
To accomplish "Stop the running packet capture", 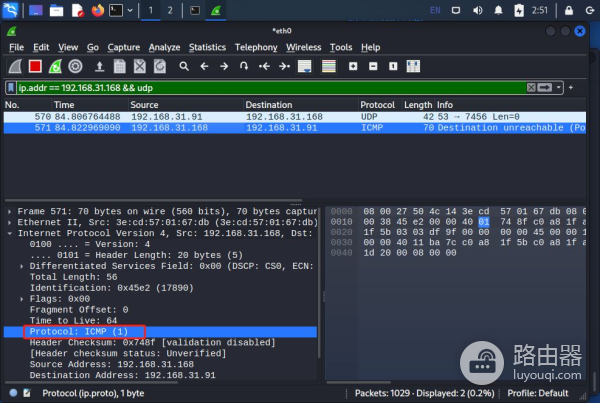I will coord(35,66).
